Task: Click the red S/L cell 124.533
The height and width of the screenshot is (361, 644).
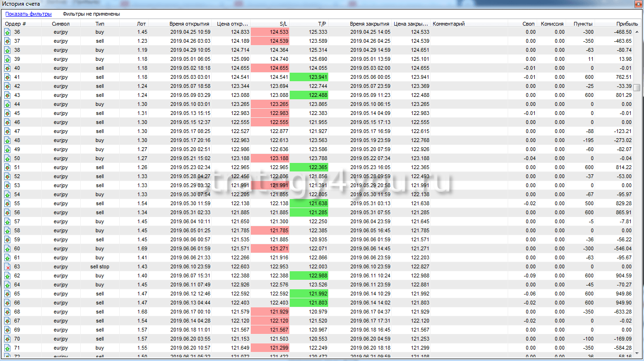Action: (270, 32)
